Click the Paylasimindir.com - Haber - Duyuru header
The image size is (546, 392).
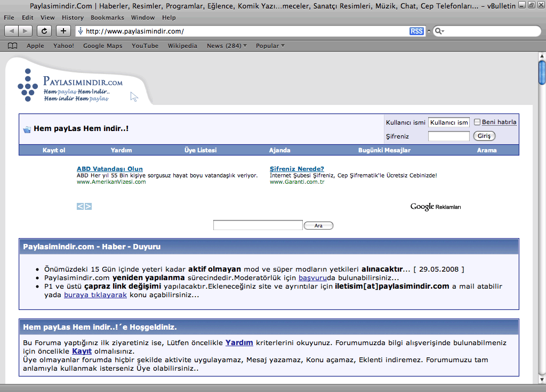pos(269,247)
